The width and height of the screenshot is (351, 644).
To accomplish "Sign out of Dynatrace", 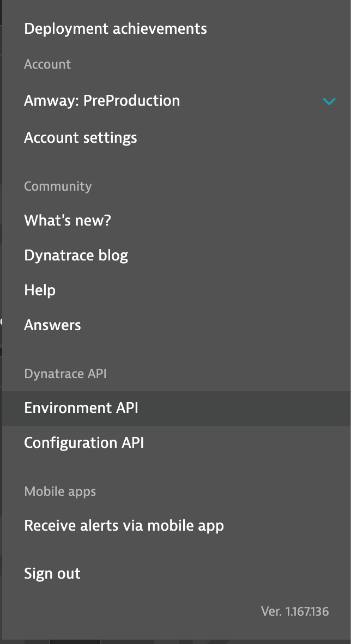I will 52,574.
